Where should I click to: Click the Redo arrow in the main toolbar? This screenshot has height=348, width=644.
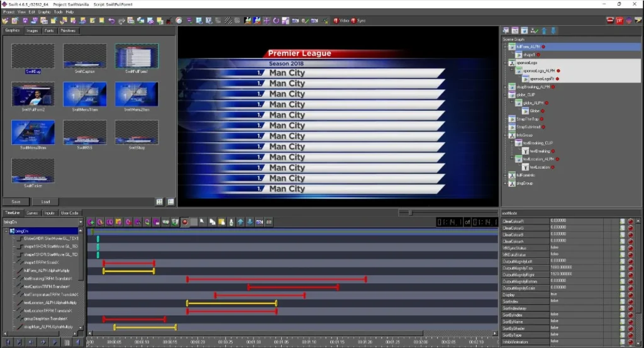(121, 21)
